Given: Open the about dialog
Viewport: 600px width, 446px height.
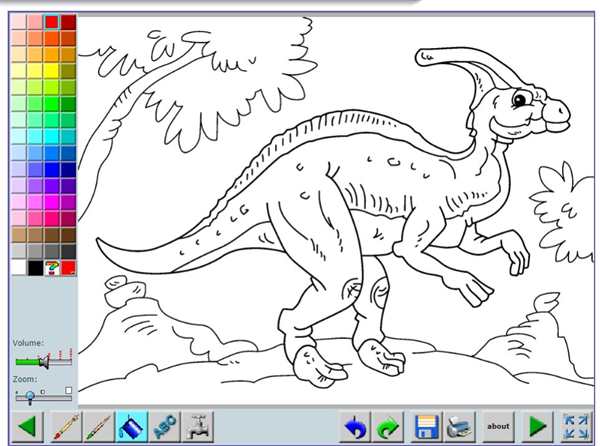Looking at the screenshot, I should point(498,426).
